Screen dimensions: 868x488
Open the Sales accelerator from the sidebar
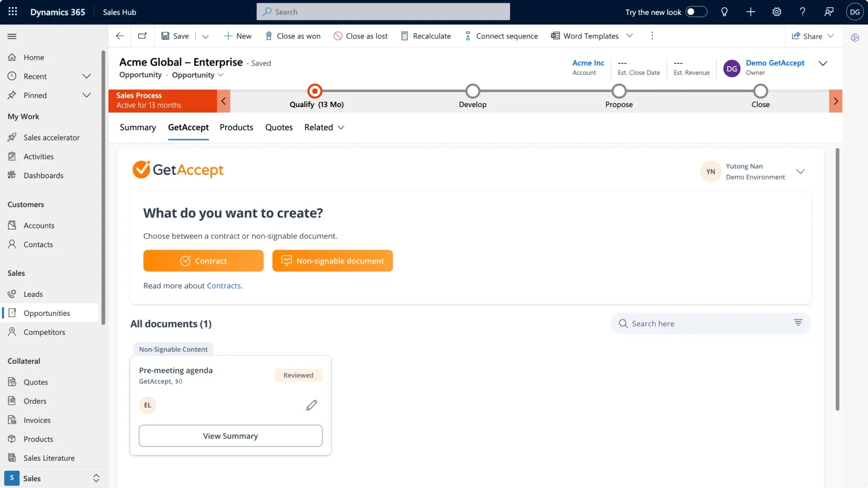51,137
